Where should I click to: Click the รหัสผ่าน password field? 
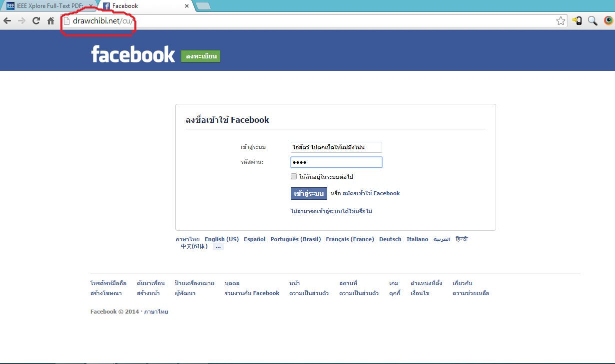click(x=336, y=162)
